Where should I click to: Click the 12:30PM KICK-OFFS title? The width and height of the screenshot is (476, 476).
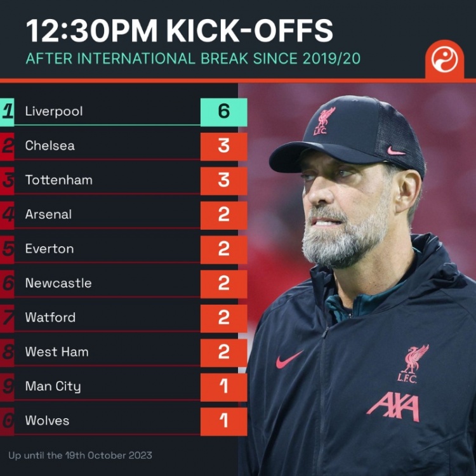coord(180,30)
